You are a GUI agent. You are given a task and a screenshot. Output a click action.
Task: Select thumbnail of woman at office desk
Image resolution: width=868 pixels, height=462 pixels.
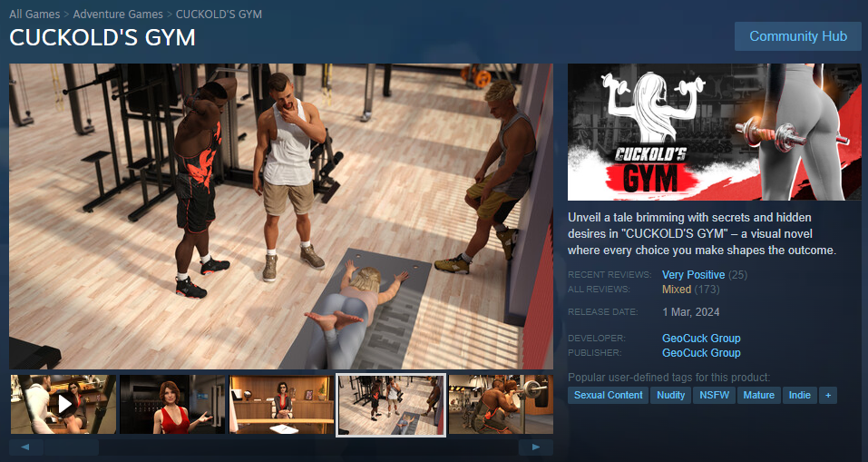(x=282, y=405)
